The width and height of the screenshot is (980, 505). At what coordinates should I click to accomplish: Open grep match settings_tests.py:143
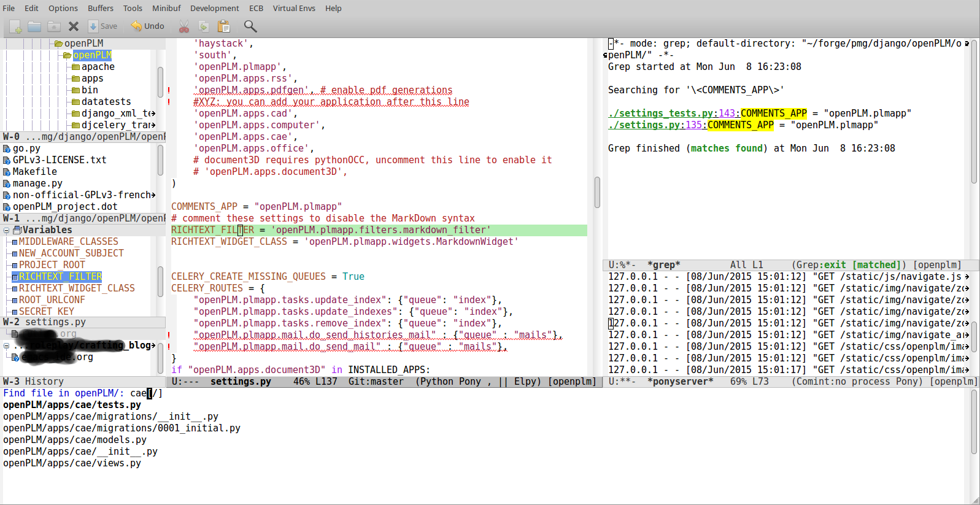tap(674, 114)
